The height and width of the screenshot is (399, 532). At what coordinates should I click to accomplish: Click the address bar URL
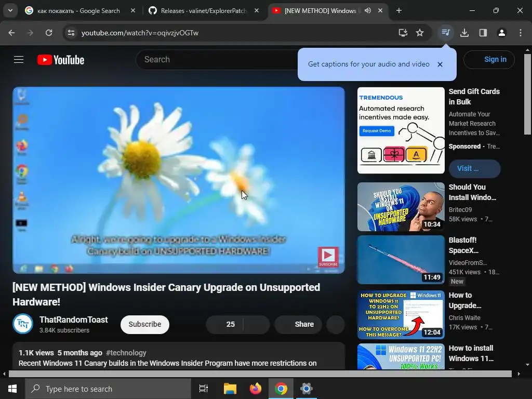[x=140, y=33]
